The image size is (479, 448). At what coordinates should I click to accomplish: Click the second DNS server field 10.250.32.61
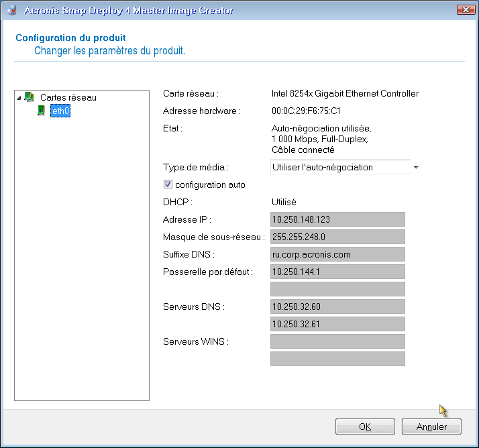337,324
